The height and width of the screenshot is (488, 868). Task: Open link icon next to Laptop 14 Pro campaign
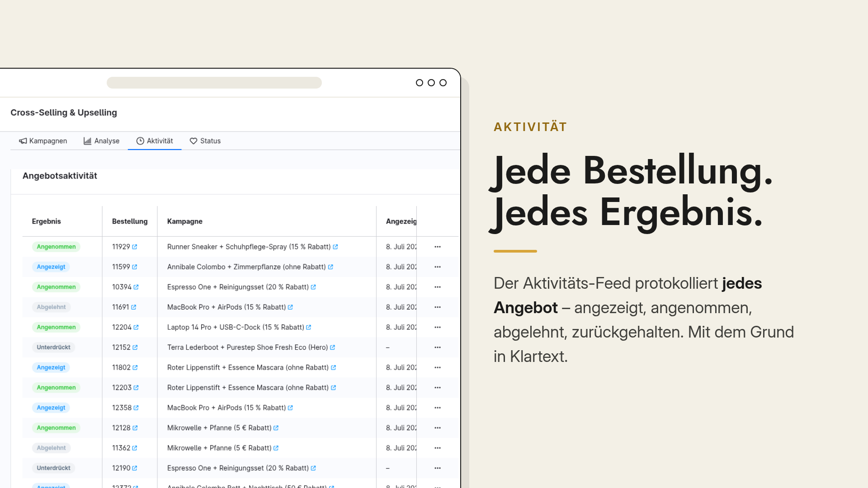click(309, 327)
